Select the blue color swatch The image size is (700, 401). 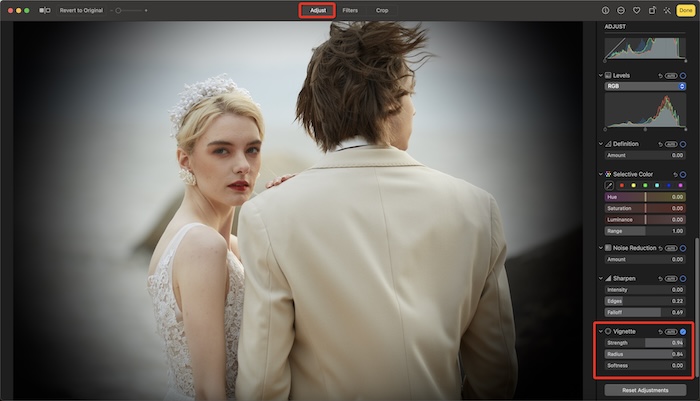tap(668, 185)
